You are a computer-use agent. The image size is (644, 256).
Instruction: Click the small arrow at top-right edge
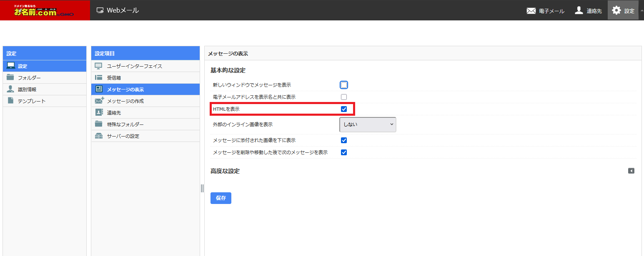(642, 10)
